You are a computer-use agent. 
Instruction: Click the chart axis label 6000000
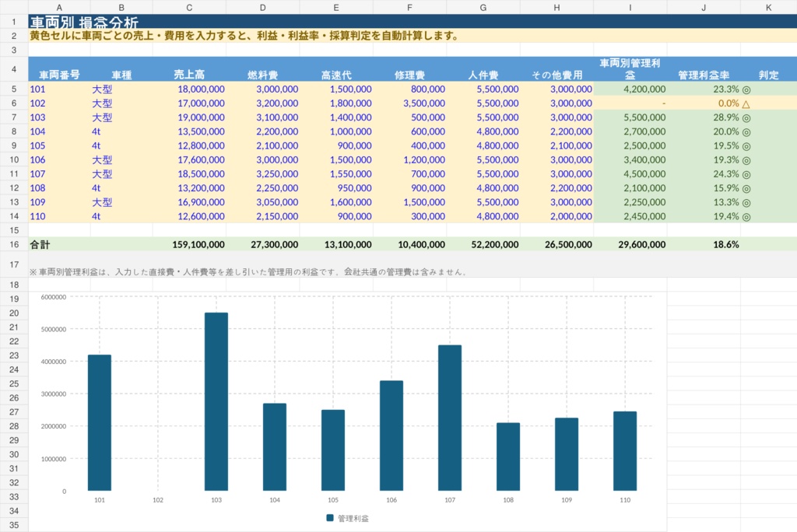point(54,297)
